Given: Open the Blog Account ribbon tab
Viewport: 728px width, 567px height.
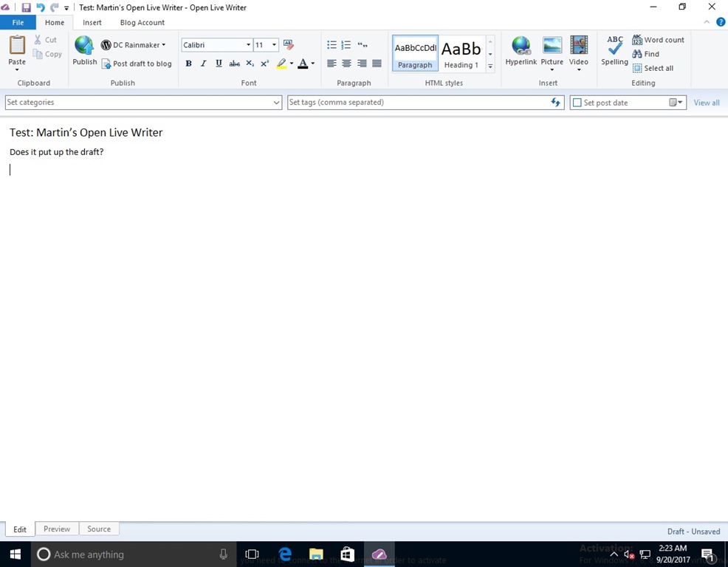Looking at the screenshot, I should [x=142, y=22].
